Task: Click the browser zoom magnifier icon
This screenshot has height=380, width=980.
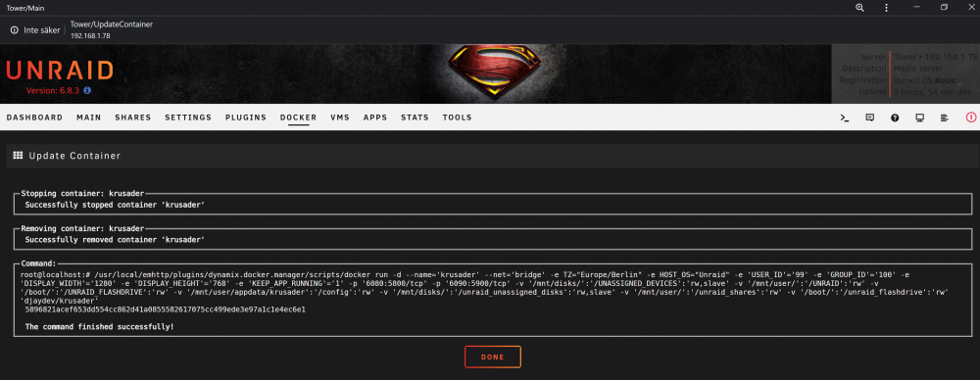Action: [860, 8]
